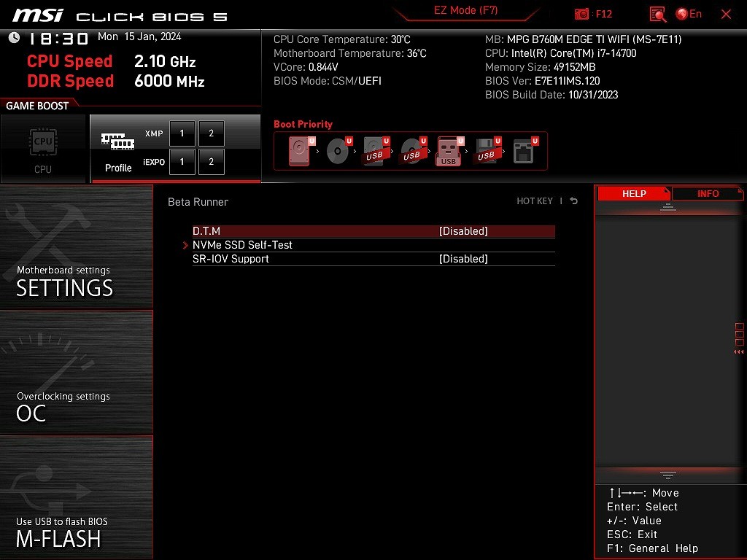Select the USB hard disk boot icon

pyautogui.click(x=376, y=151)
